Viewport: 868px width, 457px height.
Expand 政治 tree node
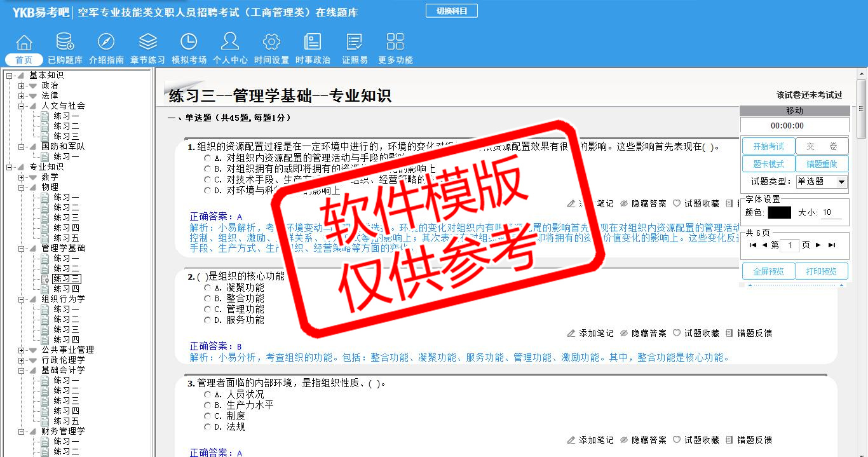click(21, 86)
